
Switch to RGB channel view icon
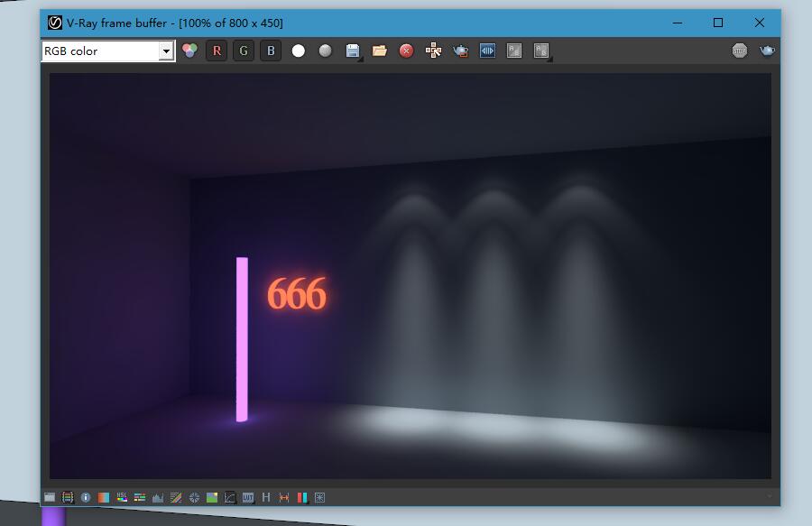click(189, 51)
